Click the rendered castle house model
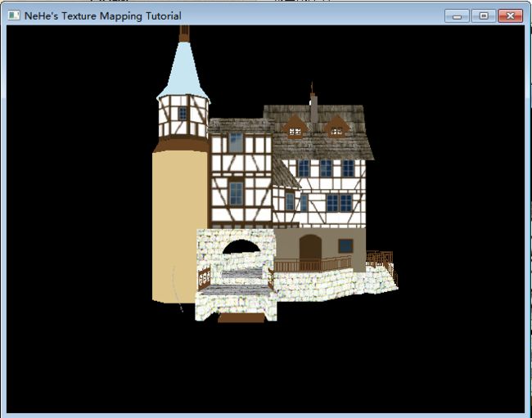The image size is (532, 418). point(275,174)
